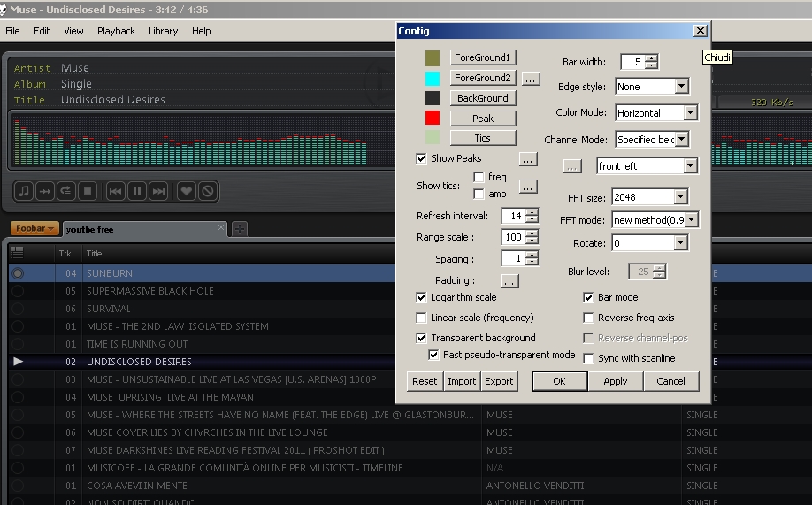Viewport: 812px width, 505px height.
Task: Open the Help menu
Action: coord(202,31)
